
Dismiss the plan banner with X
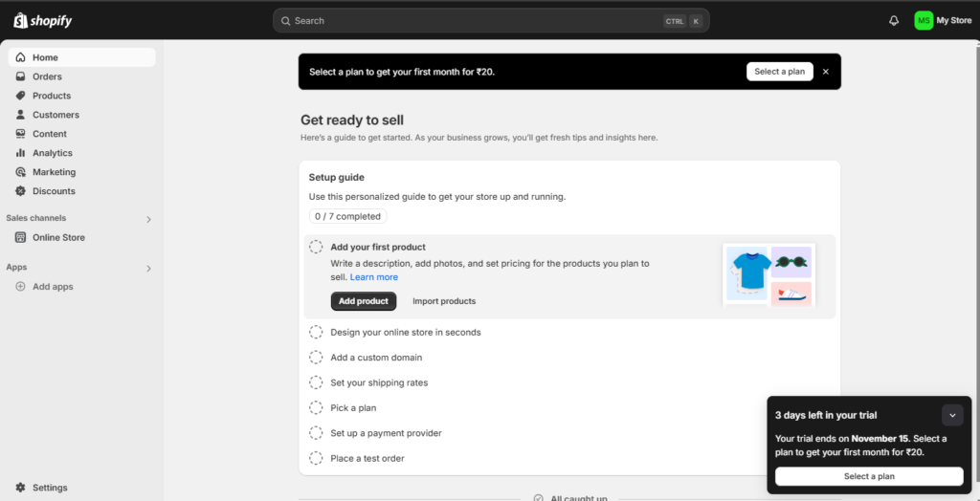[826, 72]
